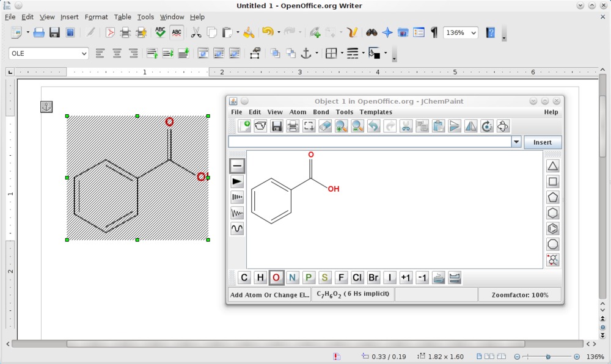The width and height of the screenshot is (611, 364).
Task: Click the +1 charge button
Action: click(406, 278)
